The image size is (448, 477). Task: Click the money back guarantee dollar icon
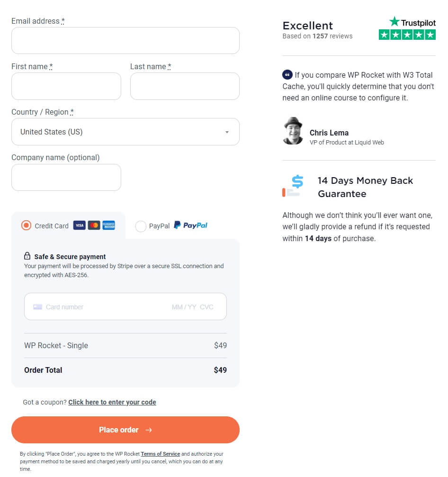[x=293, y=186]
